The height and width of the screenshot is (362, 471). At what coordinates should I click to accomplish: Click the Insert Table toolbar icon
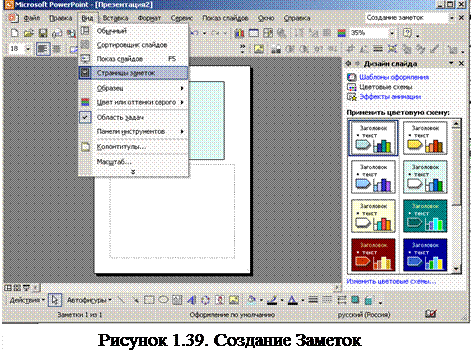click(254, 33)
